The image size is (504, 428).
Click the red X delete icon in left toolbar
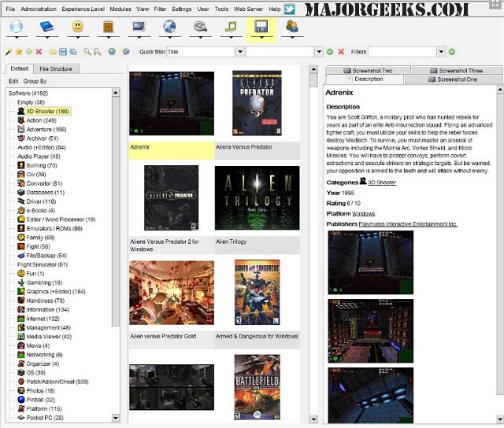(39, 51)
